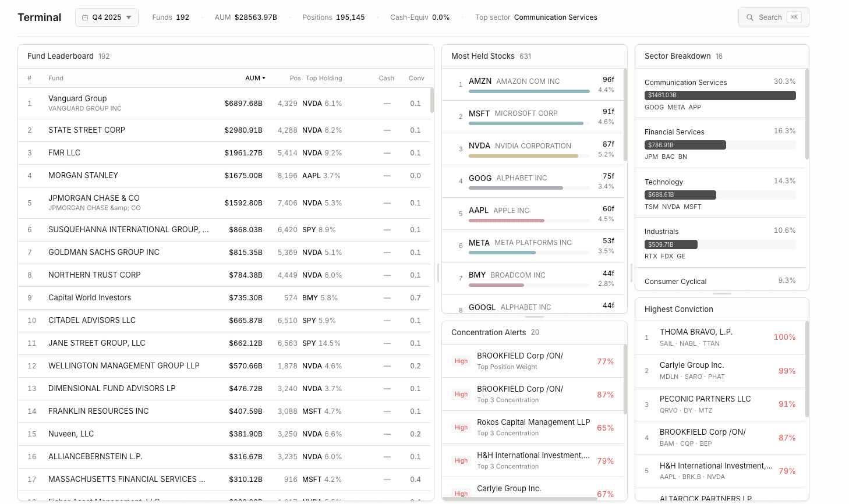Click the Communication Services allocation bar
This screenshot has height=504, width=849.
click(721, 94)
